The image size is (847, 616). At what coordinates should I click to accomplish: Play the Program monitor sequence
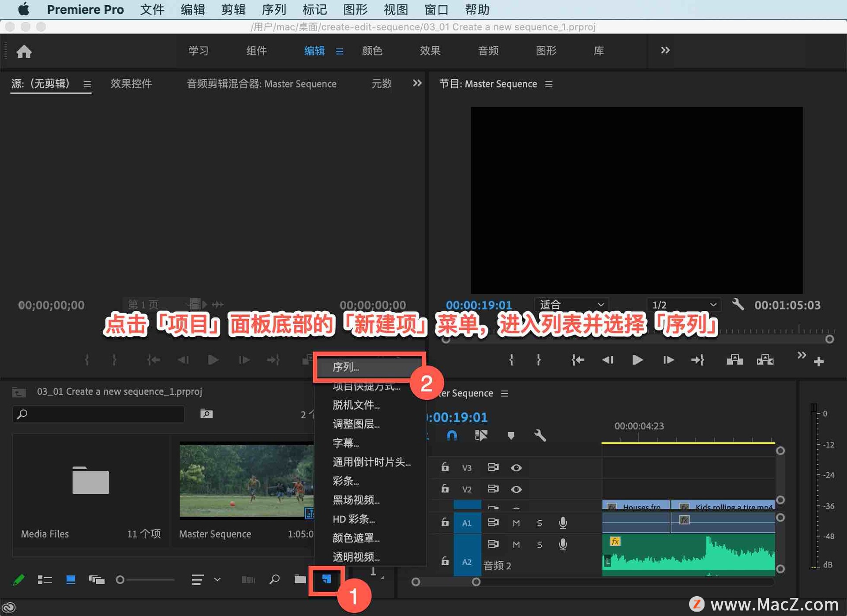click(637, 360)
